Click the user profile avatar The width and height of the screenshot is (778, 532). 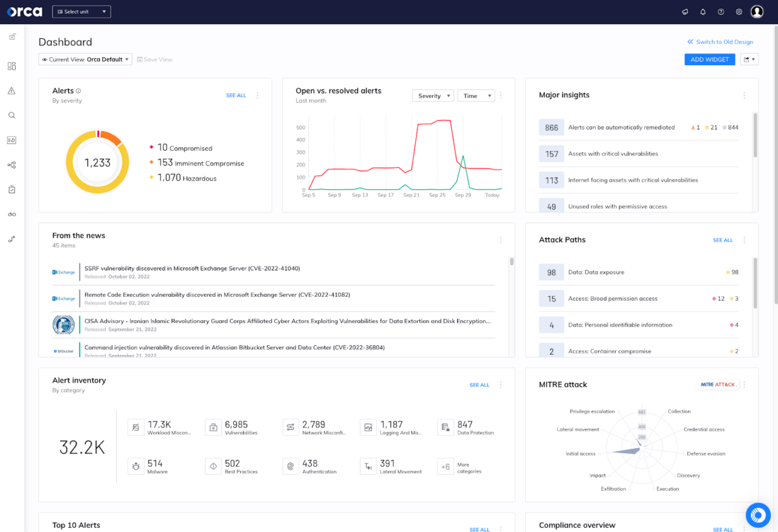point(757,12)
